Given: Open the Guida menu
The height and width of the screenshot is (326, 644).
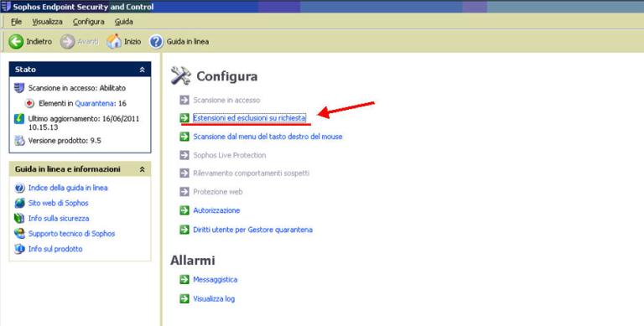Looking at the screenshot, I should click(123, 21).
